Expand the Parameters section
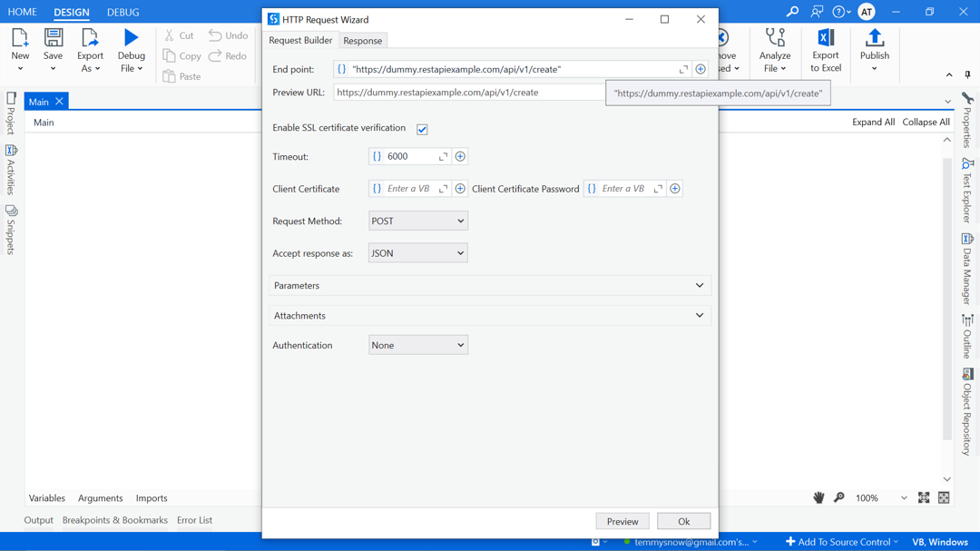980x551 pixels. [490, 286]
